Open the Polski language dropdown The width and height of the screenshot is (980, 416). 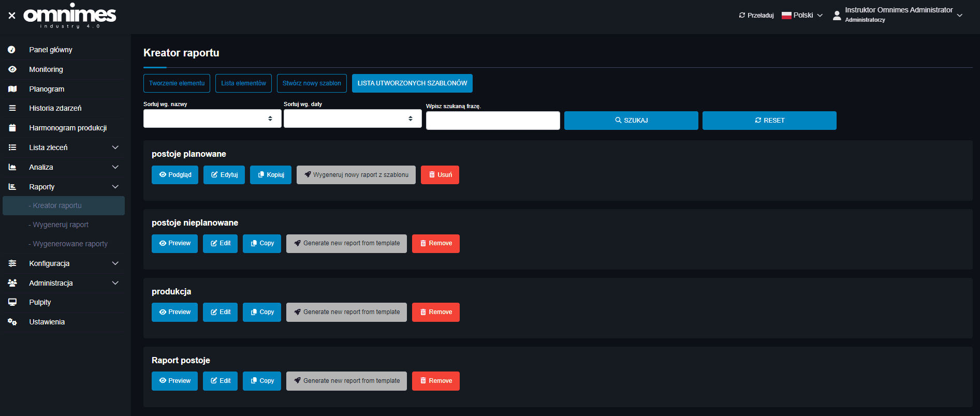(802, 16)
